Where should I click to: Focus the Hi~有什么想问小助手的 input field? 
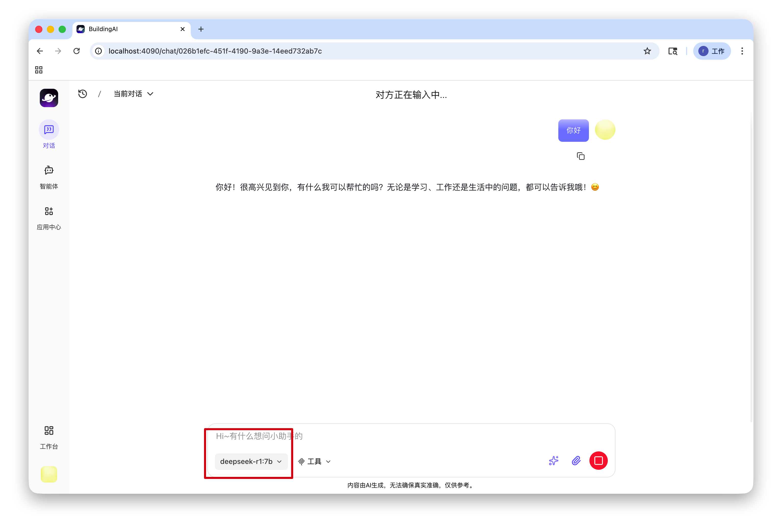click(x=411, y=436)
